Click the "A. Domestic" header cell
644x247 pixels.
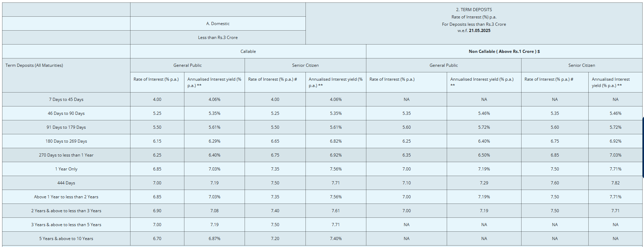point(218,24)
